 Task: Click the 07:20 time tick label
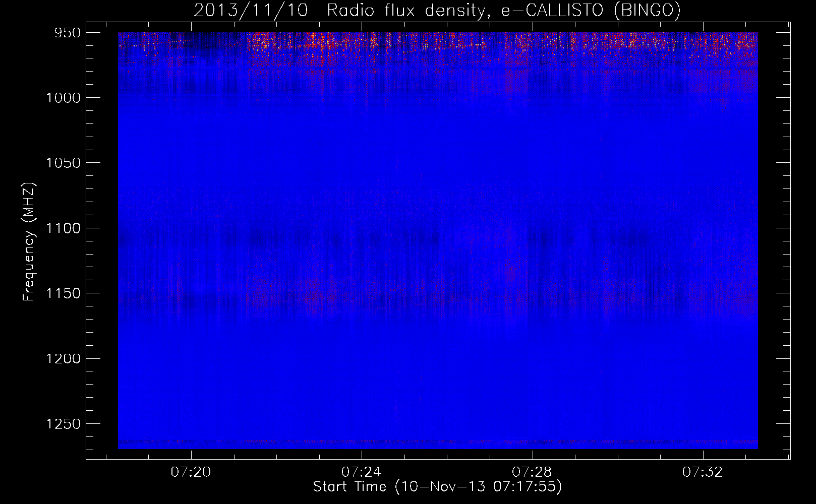191,472
